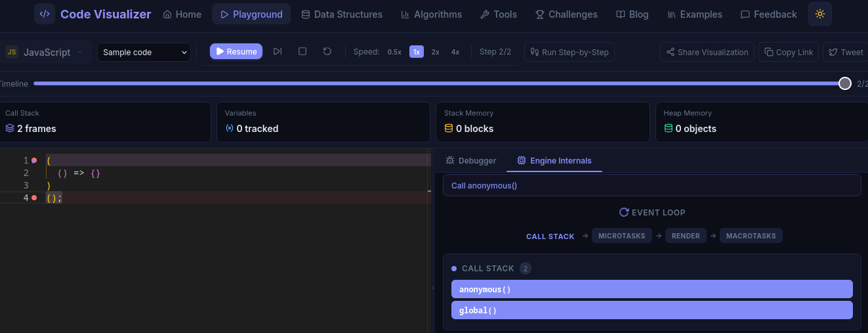Open the JavaScript language dropdown
Image resolution: width=868 pixels, height=333 pixels.
(45, 52)
